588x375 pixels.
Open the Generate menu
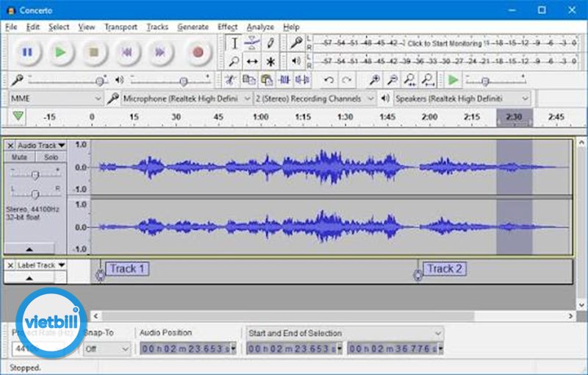193,27
